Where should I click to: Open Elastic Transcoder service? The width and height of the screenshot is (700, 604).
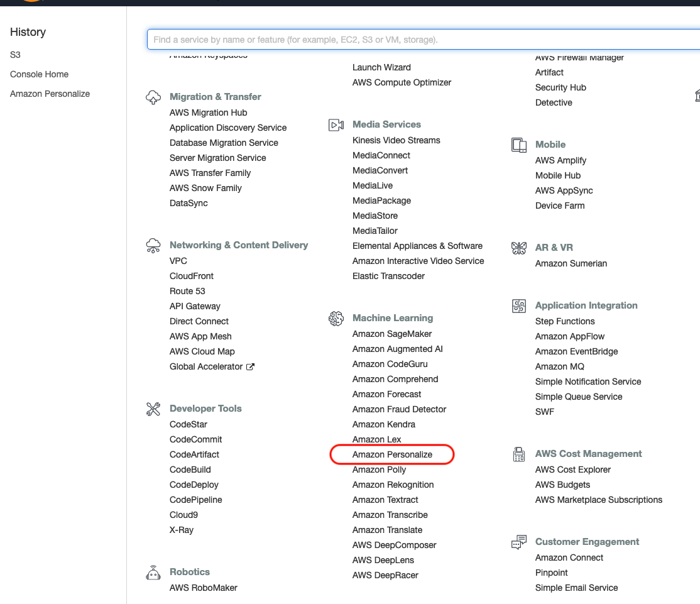[x=388, y=276]
